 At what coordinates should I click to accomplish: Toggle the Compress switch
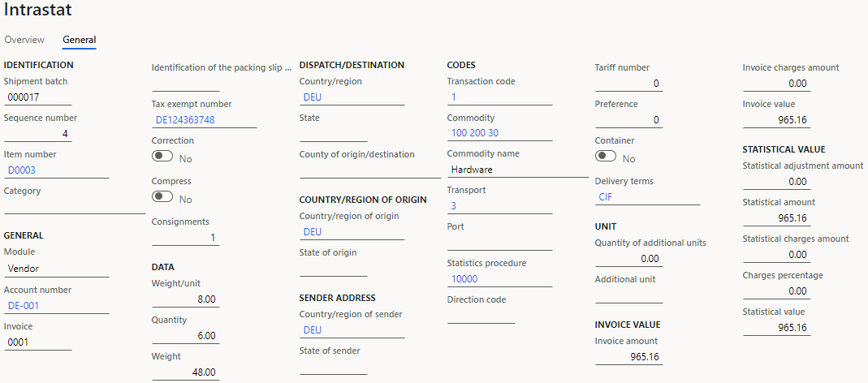(x=162, y=197)
